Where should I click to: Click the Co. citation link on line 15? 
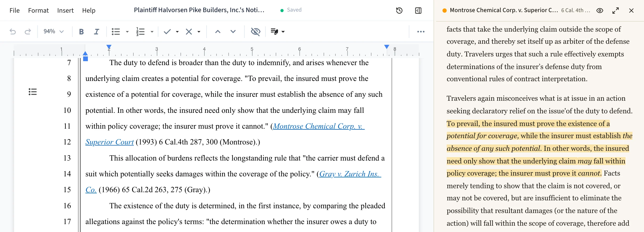(91, 190)
